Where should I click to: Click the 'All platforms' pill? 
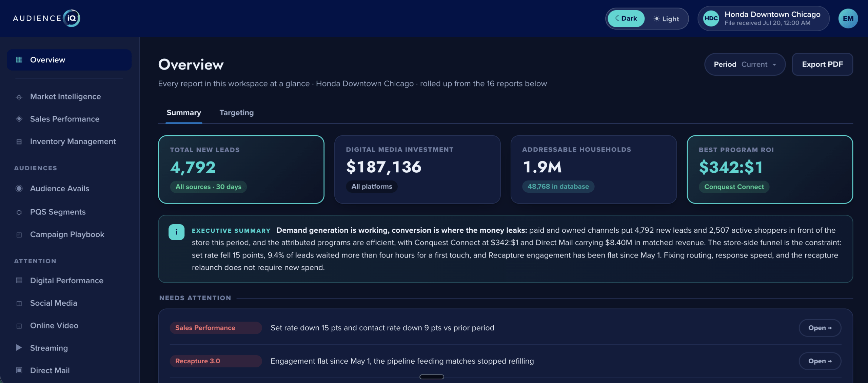pyautogui.click(x=372, y=187)
